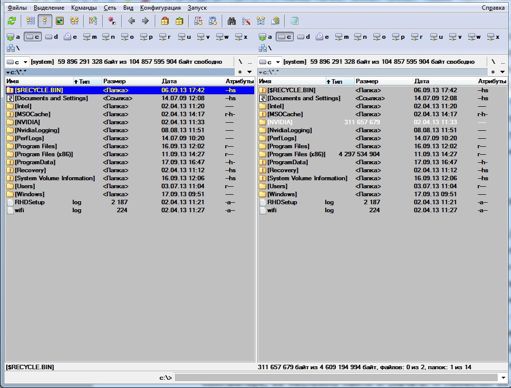The width and height of the screenshot is (511, 388).
Task: Open left panel directory history arrow
Action: (x=249, y=72)
